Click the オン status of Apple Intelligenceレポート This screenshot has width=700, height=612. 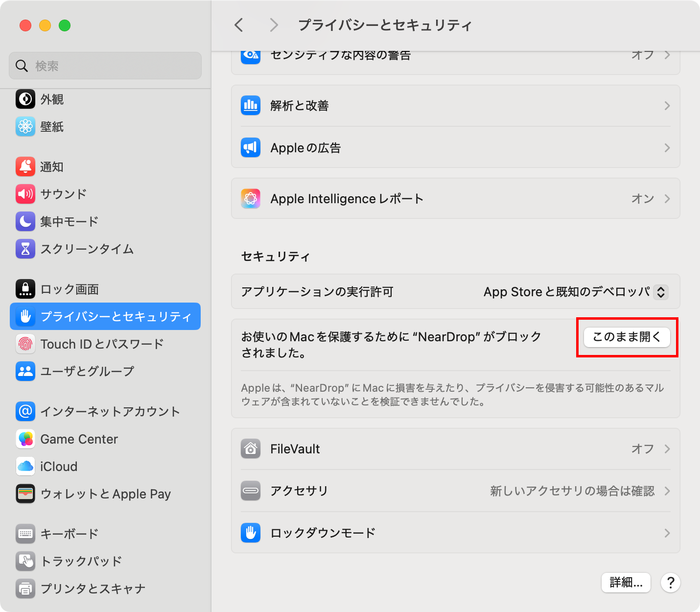point(643,199)
